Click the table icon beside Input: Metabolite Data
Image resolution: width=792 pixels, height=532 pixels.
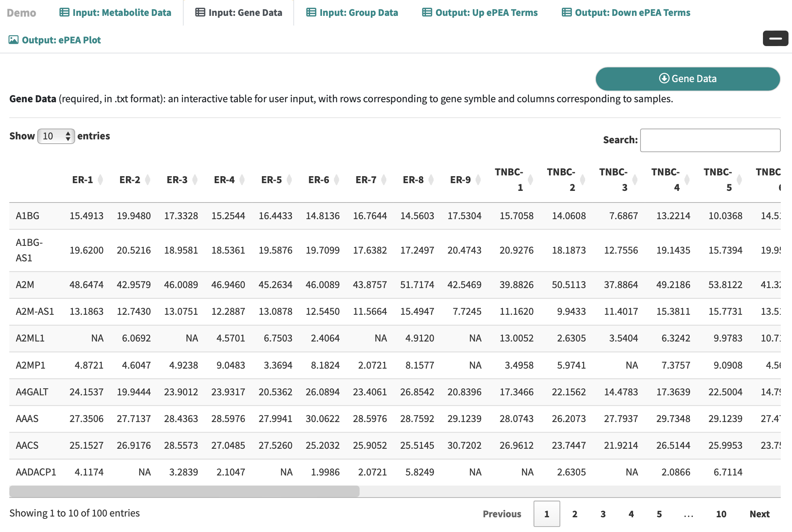(x=64, y=12)
